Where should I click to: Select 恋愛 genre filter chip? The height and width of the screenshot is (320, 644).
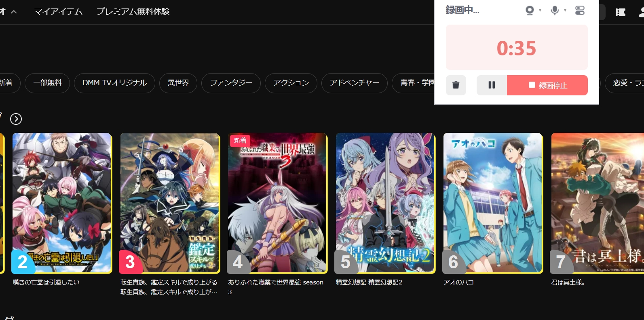click(625, 83)
